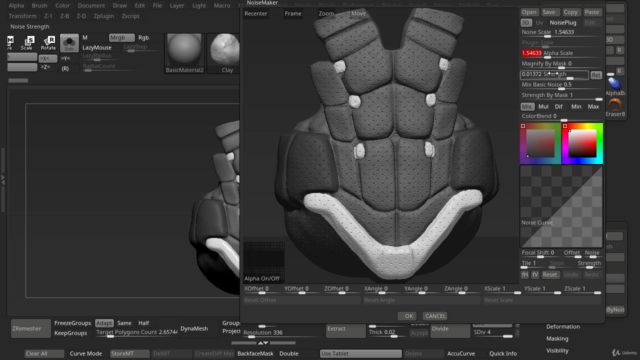Image resolution: width=640 pixels, height=360 pixels.
Task: Toggle Y axis symmetry >Y<
Action: pos(65,59)
